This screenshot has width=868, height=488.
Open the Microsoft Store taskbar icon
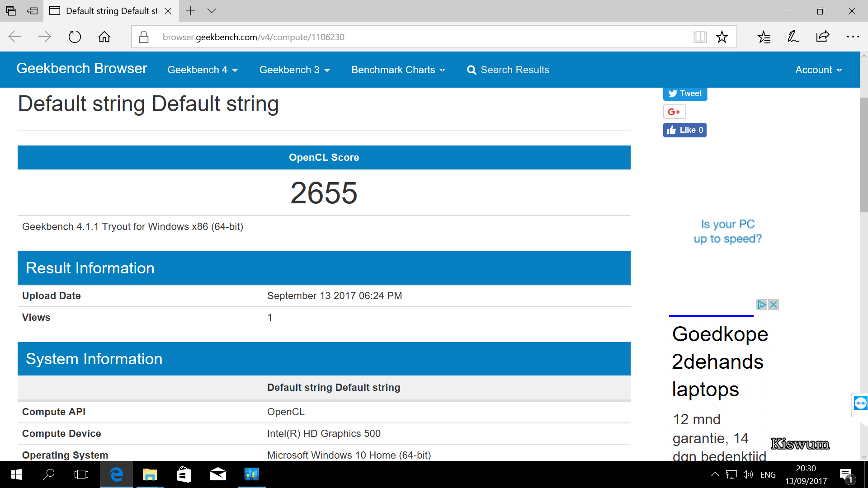point(184,474)
